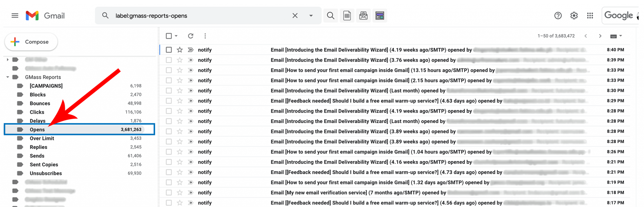
Task: Check the checkbox for the 8:39 PM email
Action: (x=169, y=60)
